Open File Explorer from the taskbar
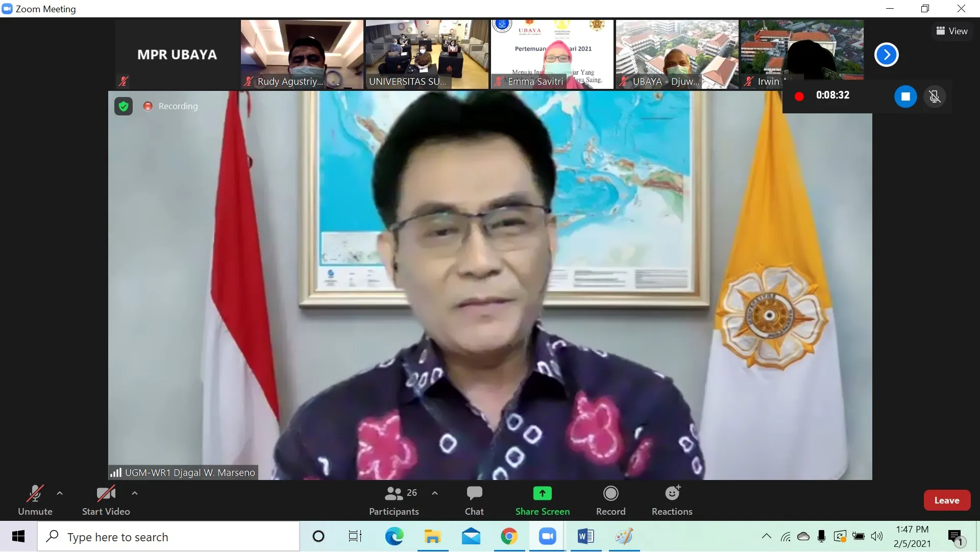980x552 pixels. (x=432, y=537)
